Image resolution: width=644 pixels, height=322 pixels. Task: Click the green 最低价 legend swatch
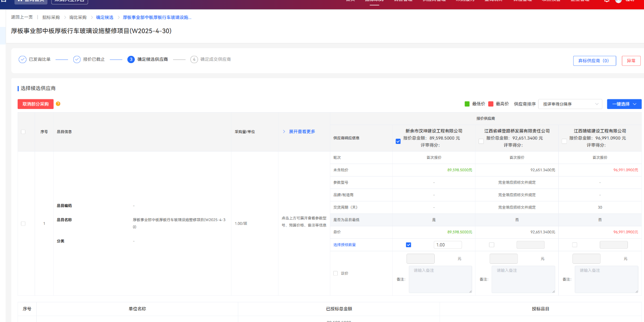467,104
